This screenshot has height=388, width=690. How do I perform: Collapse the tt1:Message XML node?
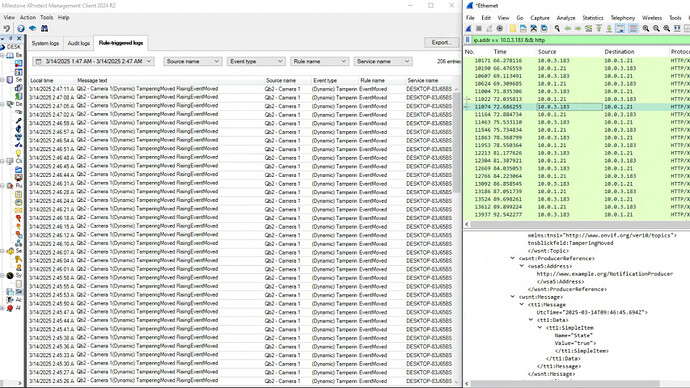pos(521,304)
